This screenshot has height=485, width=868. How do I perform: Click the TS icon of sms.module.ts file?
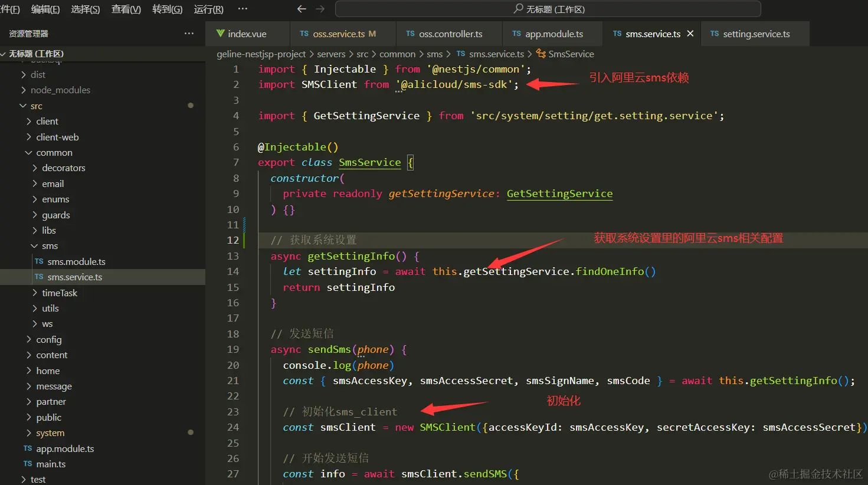(x=39, y=261)
